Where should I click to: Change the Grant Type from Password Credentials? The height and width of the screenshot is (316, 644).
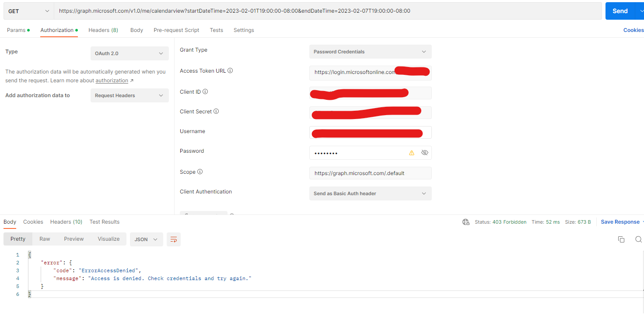coord(370,51)
